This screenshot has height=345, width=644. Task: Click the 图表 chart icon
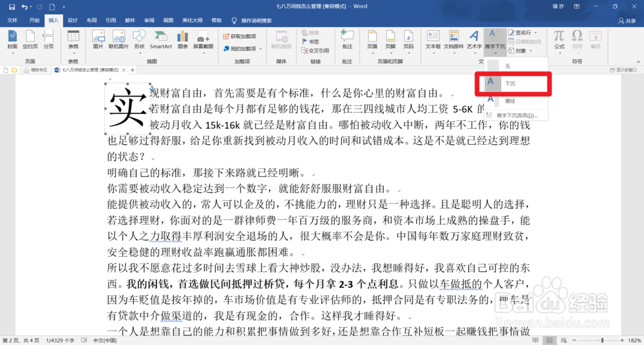click(x=183, y=40)
